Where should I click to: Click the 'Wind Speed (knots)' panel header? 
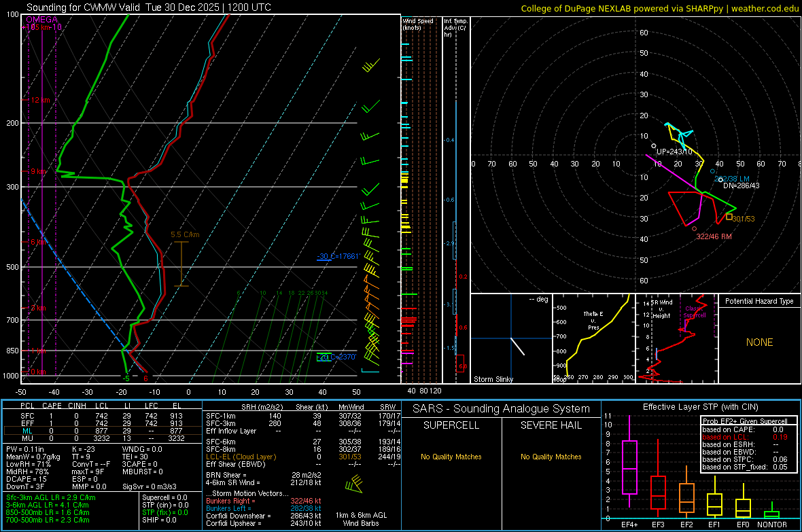[x=417, y=24]
